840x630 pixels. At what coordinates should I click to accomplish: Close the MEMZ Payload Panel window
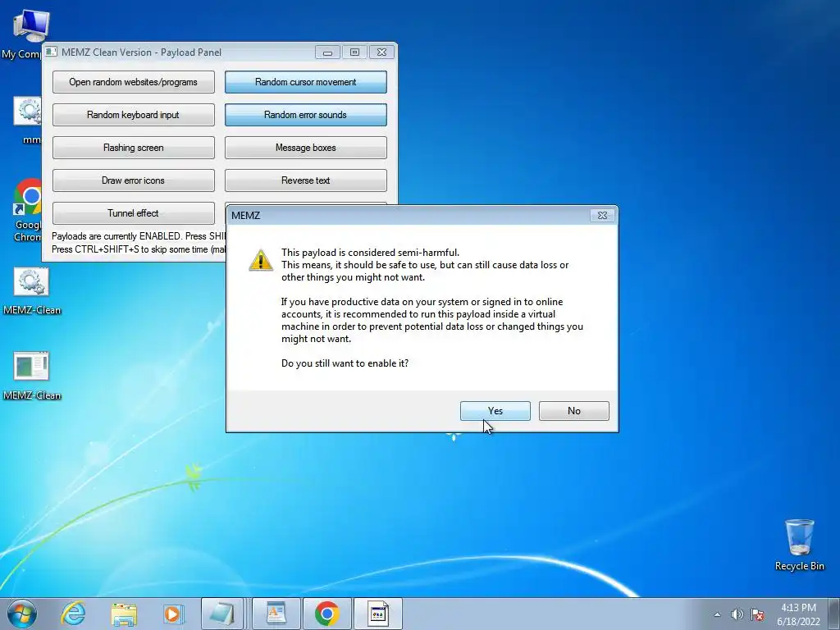(381, 52)
